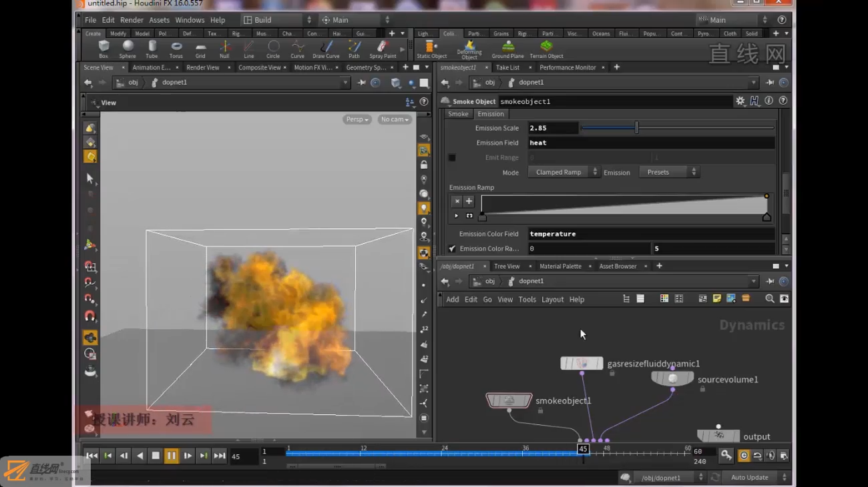Open the Performance Monitor tab

568,67
